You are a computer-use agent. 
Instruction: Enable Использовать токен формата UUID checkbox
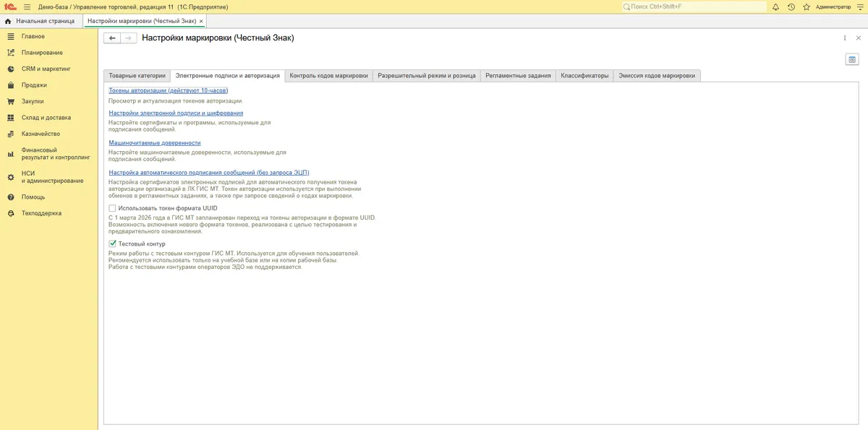click(x=112, y=208)
